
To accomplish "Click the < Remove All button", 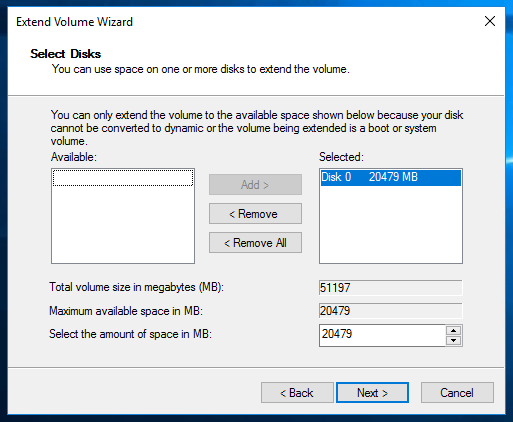I will pos(255,243).
